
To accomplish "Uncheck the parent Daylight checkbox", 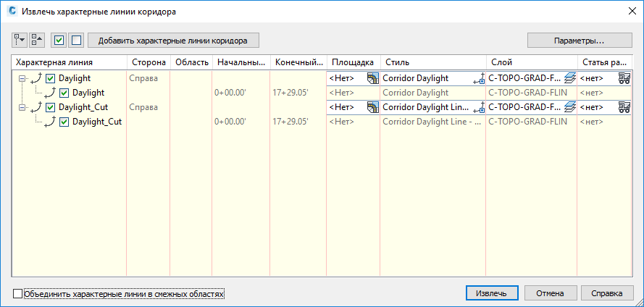I will (x=51, y=78).
